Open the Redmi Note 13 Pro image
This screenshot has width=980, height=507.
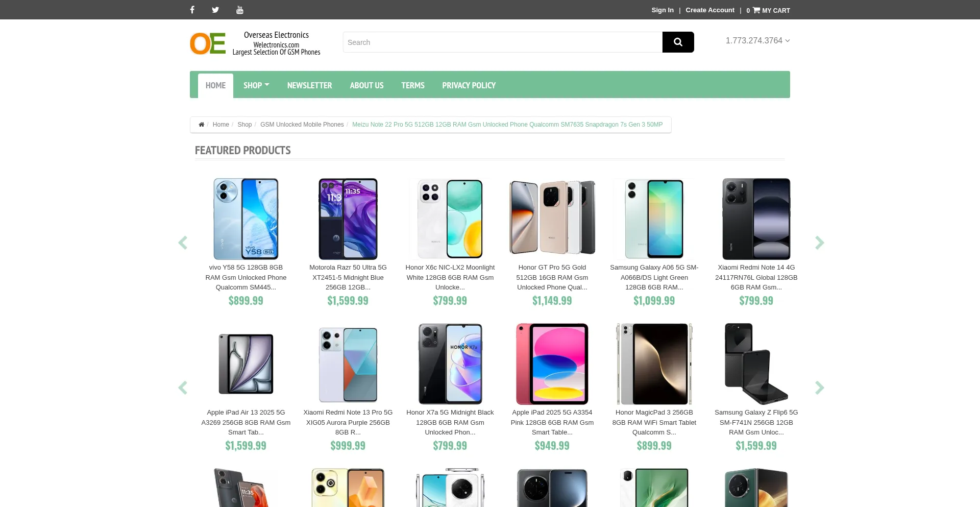click(x=348, y=364)
